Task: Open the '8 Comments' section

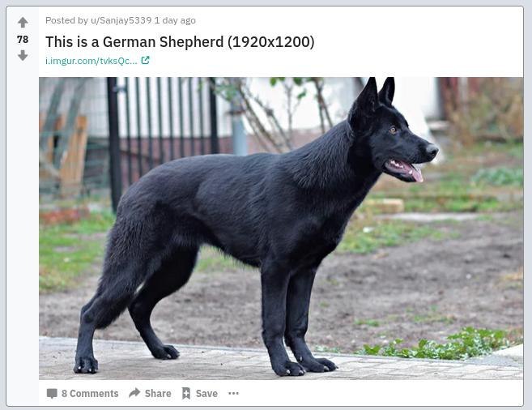Action: [x=90, y=393]
